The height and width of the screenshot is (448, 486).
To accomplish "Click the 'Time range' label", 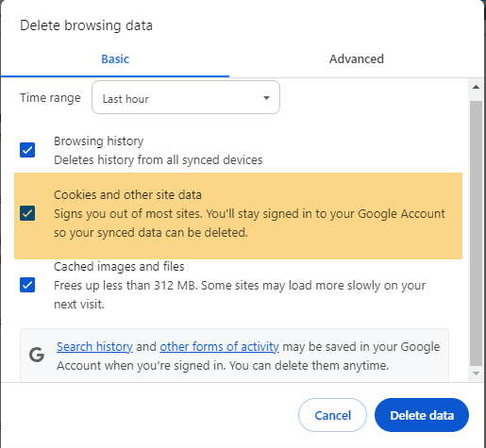I will coord(50,98).
